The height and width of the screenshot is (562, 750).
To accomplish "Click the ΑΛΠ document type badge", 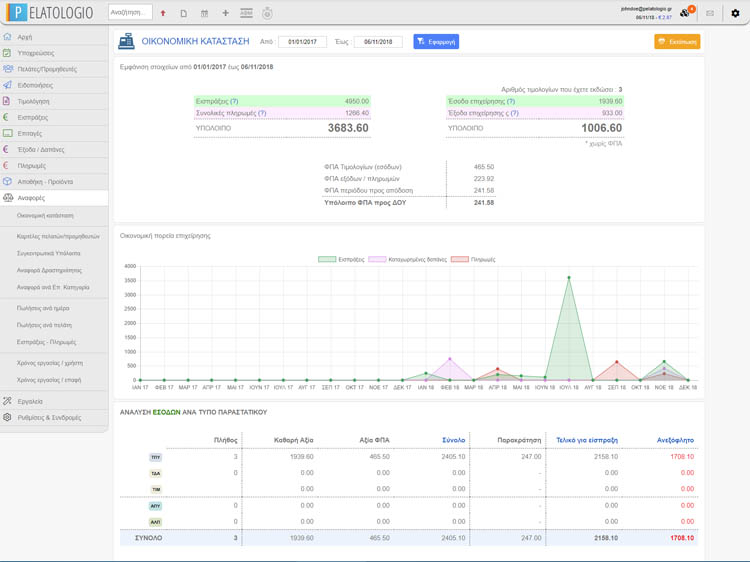I will click(x=155, y=522).
